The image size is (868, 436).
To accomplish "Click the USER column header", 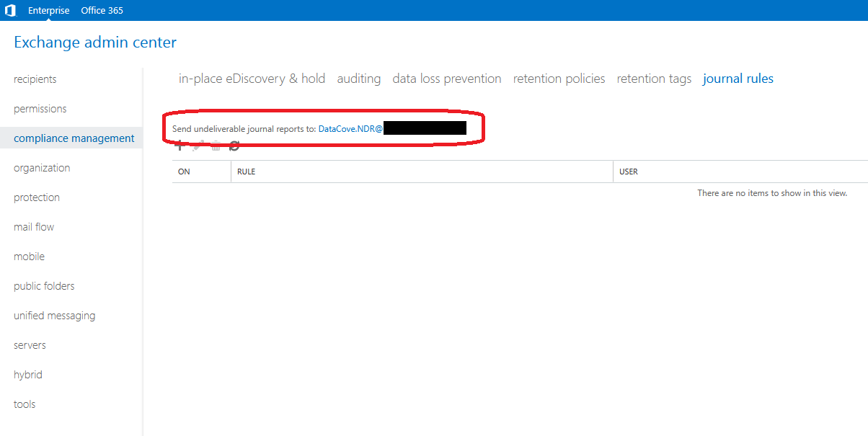I will coord(629,172).
